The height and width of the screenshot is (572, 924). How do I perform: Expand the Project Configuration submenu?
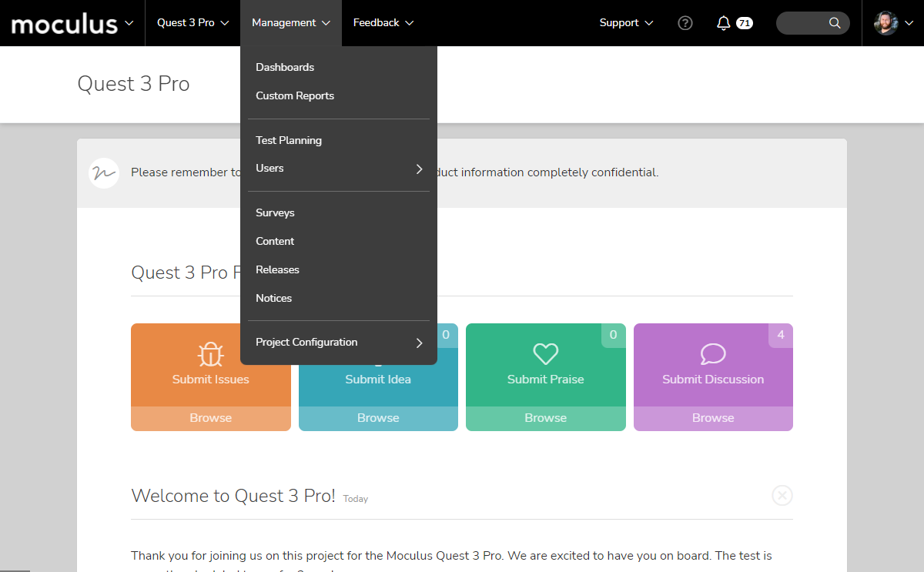click(x=339, y=343)
